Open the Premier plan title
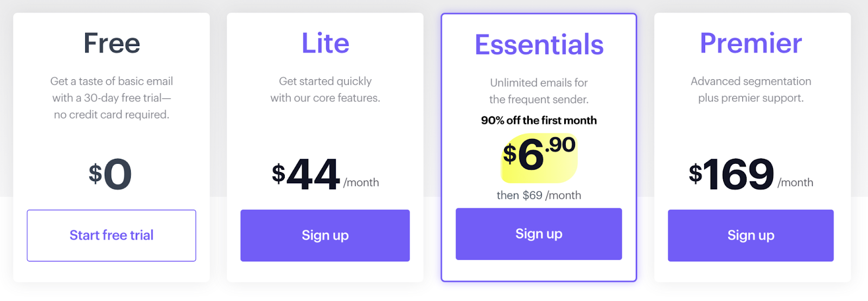This screenshot has height=301, width=868. point(751,43)
